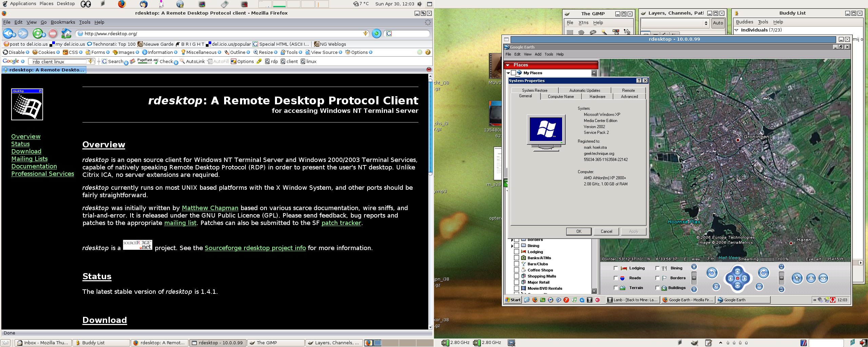Open image selector combo in Layers window
The width and height of the screenshot is (868, 347).
(675, 23)
